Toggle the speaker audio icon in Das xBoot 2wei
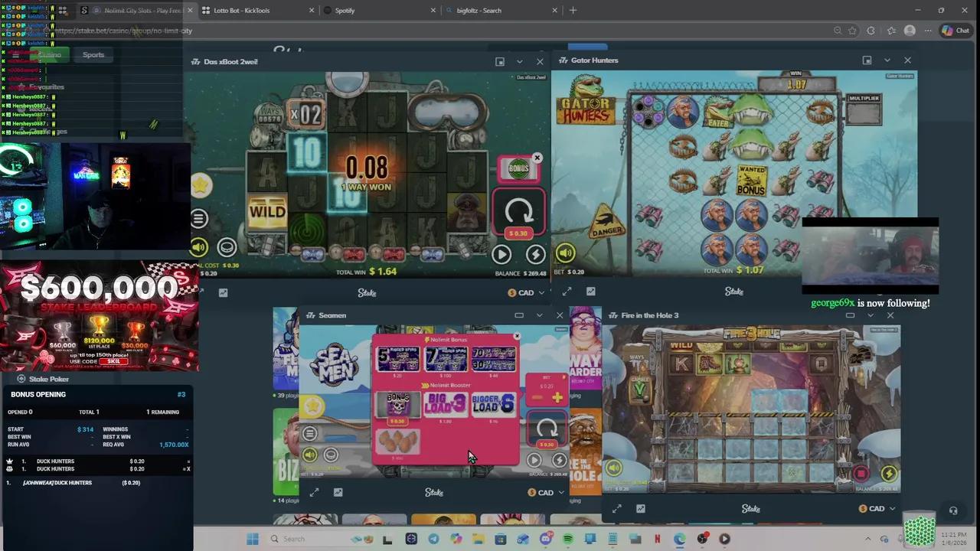 [199, 247]
